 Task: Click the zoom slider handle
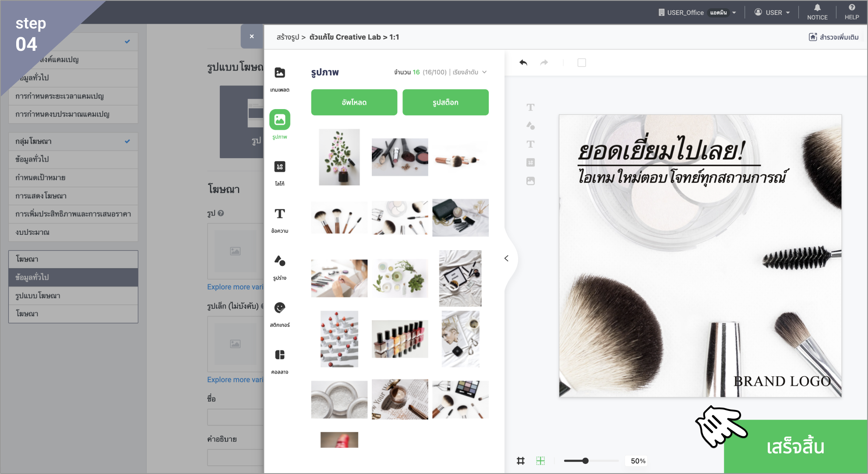586,461
